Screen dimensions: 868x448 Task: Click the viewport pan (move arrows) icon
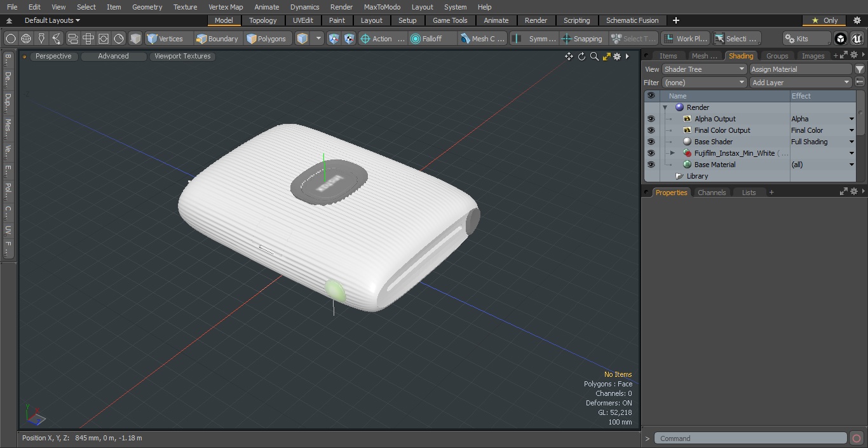pos(569,57)
